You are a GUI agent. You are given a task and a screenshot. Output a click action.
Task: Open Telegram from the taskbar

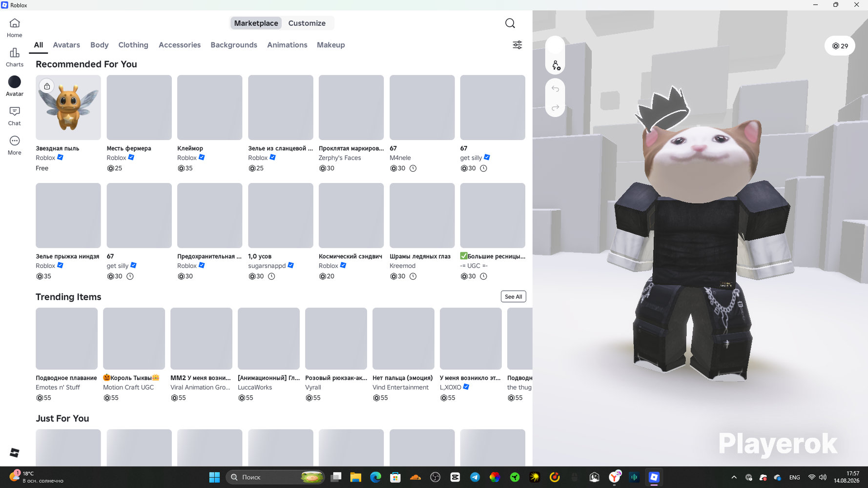(475, 477)
